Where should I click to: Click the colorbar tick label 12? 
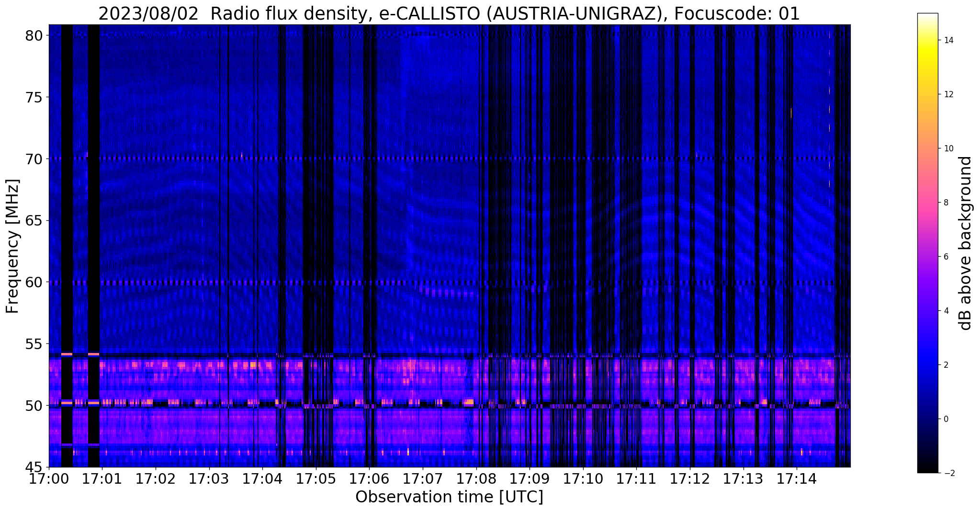pos(948,94)
